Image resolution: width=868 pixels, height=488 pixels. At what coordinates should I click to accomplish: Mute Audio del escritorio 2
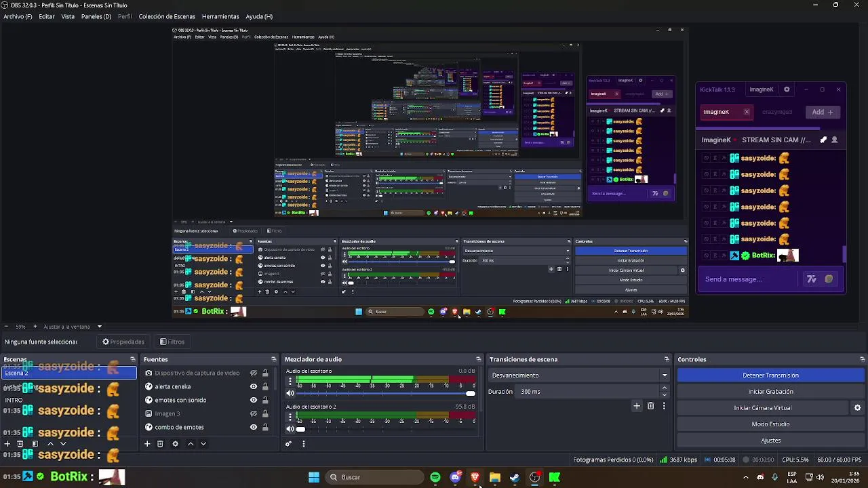pyautogui.click(x=290, y=429)
